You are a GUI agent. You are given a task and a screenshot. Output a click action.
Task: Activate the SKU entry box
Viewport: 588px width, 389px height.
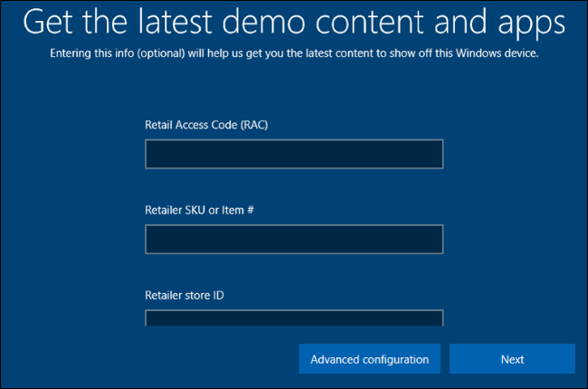point(293,240)
